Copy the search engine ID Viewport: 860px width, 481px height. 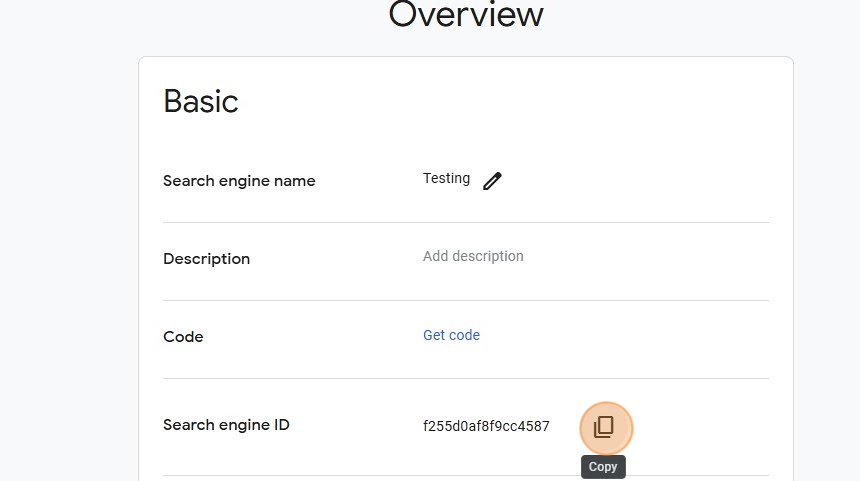603,427
